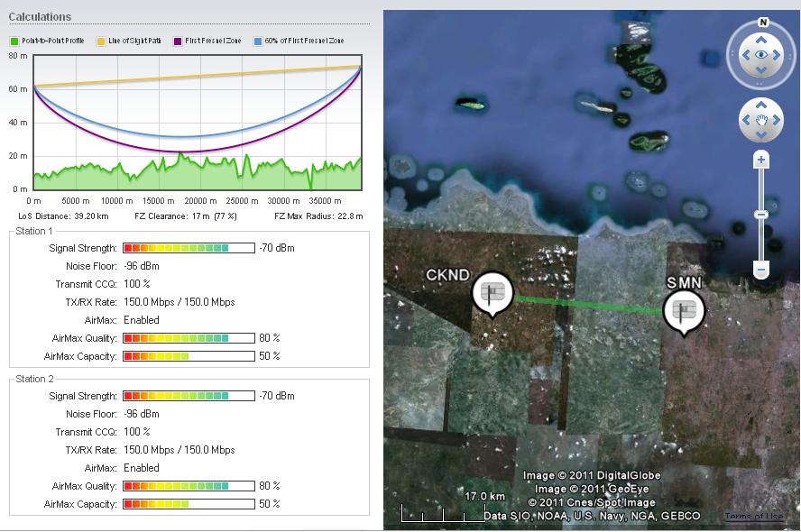Click the "FZ Clearance: 17 m (77 %)" text
The width and height of the screenshot is (801, 532).
[x=186, y=216]
